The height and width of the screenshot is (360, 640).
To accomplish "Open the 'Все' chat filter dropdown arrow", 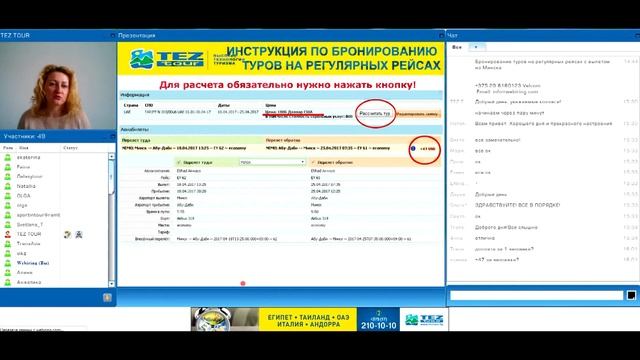I will pos(476,47).
